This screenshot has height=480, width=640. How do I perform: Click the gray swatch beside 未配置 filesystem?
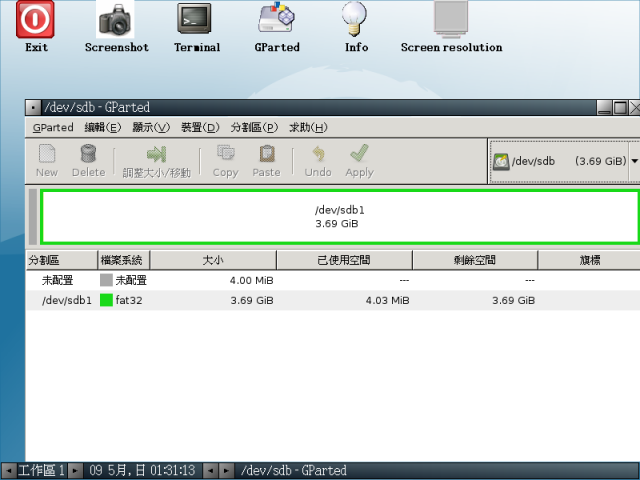(x=106, y=280)
